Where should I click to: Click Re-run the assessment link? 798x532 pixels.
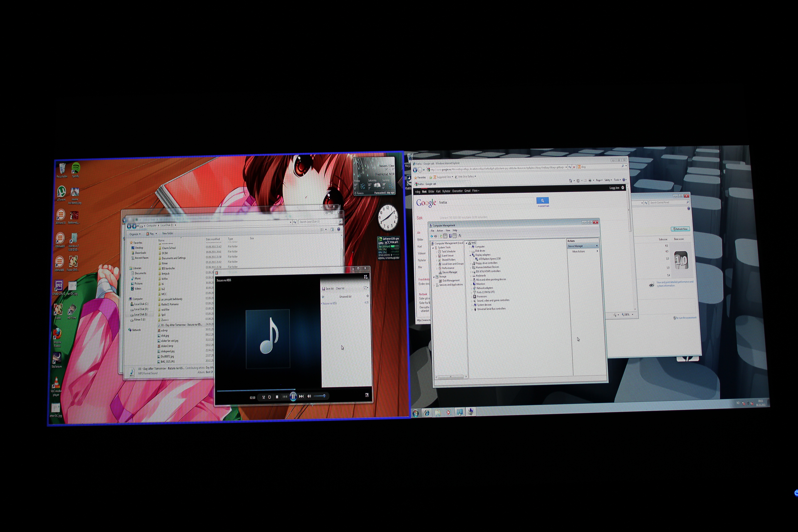(685, 318)
